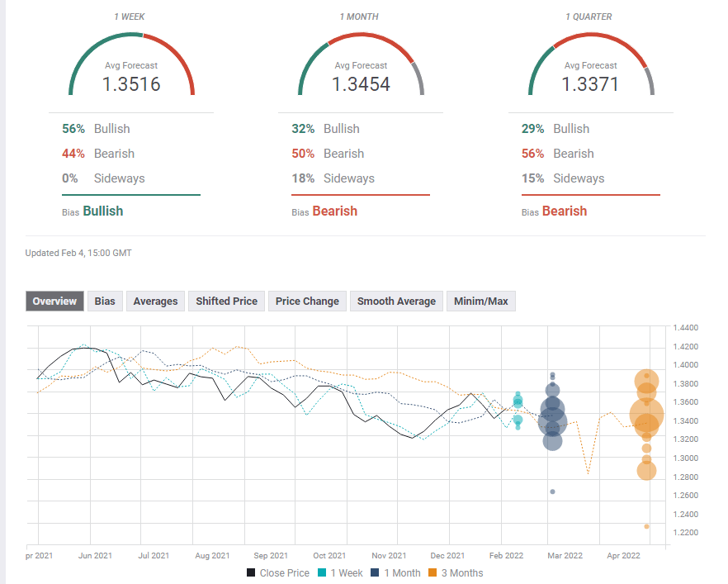Click the small orange dot near 1.2200

point(646,526)
